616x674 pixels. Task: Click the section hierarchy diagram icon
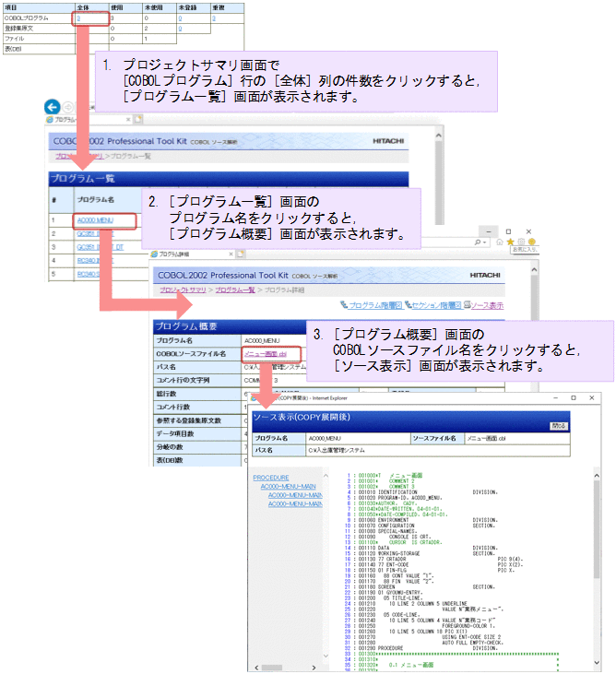(408, 304)
